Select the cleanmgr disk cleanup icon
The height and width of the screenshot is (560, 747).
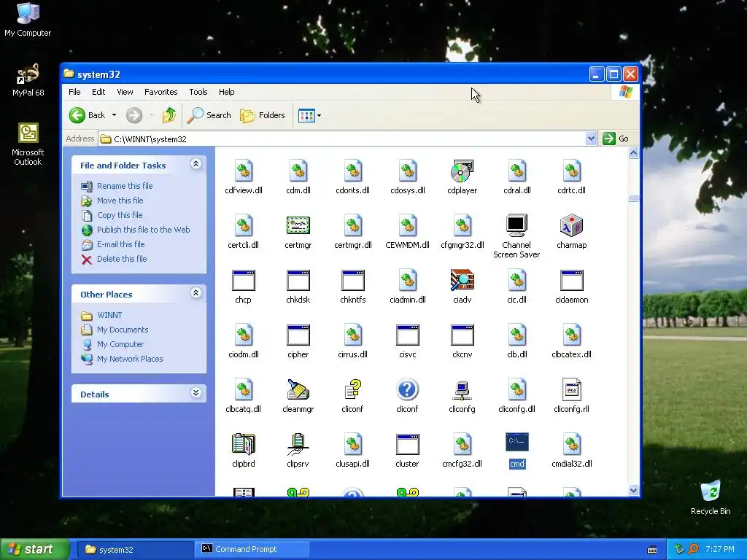click(298, 389)
